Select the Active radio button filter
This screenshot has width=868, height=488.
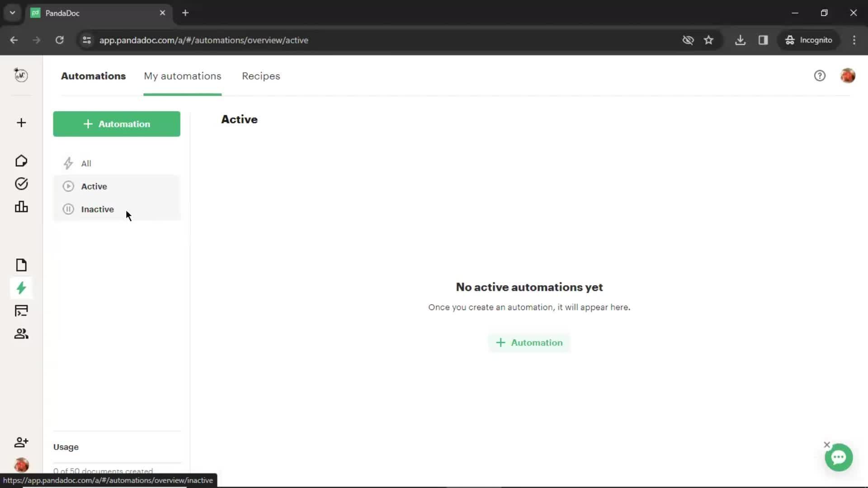[x=94, y=186]
